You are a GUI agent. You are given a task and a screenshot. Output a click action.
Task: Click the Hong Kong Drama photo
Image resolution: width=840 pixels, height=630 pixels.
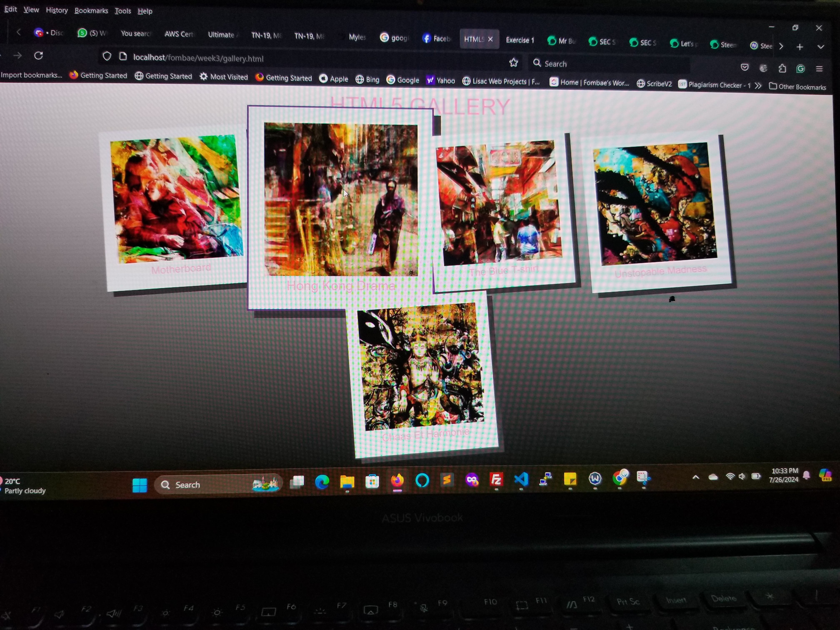pyautogui.click(x=341, y=199)
